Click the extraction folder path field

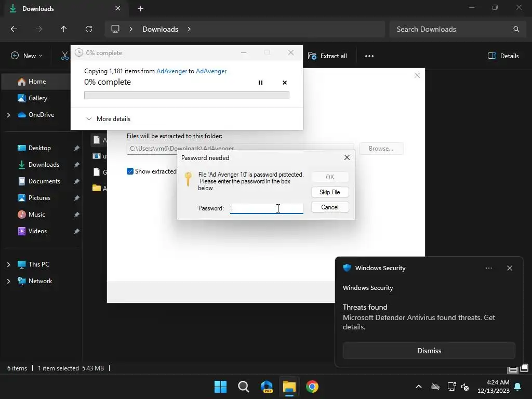(240, 148)
